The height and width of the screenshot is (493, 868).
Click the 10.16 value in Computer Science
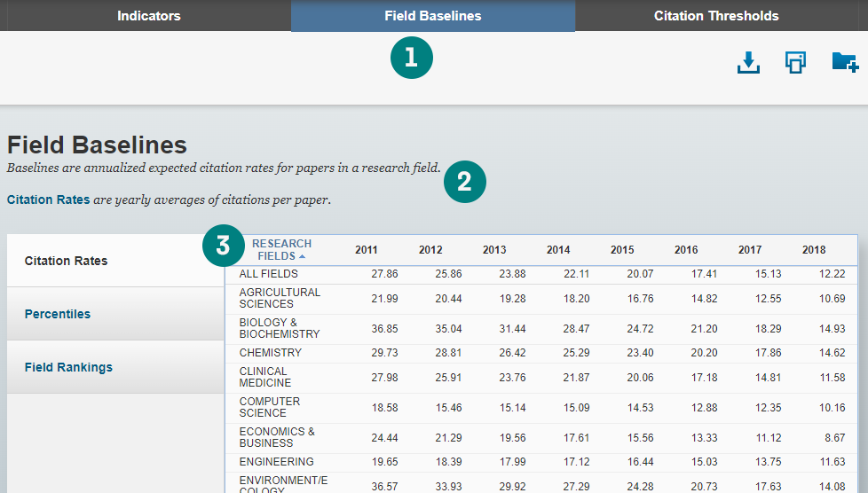[832, 407]
